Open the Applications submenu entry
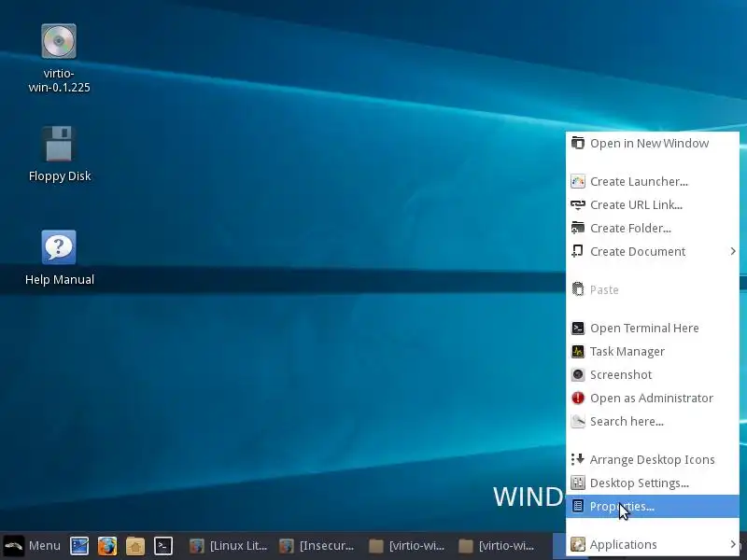The width and height of the screenshot is (747, 560). pos(652,544)
